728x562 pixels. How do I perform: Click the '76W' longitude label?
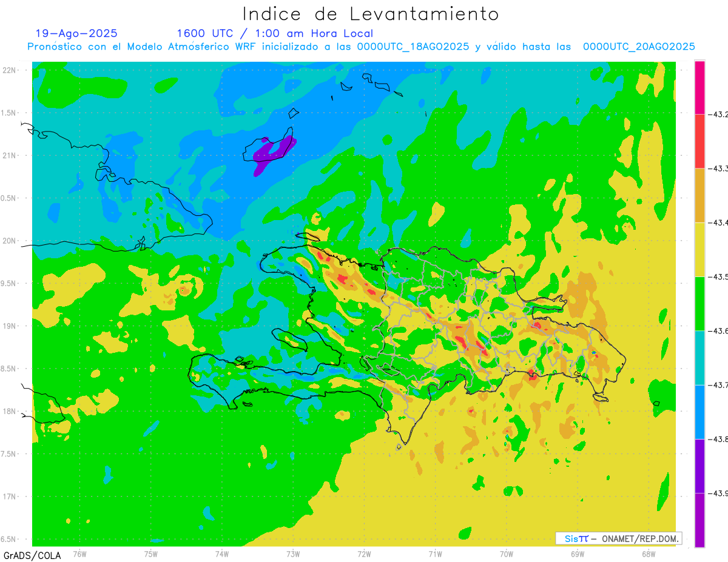click(79, 554)
